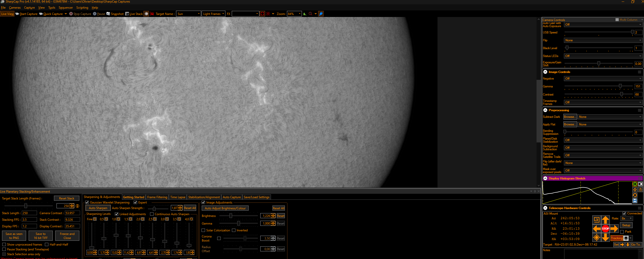This screenshot has width=644, height=259.
Task: Open the Zoom dropdown showing 84%
Action: click(294, 14)
